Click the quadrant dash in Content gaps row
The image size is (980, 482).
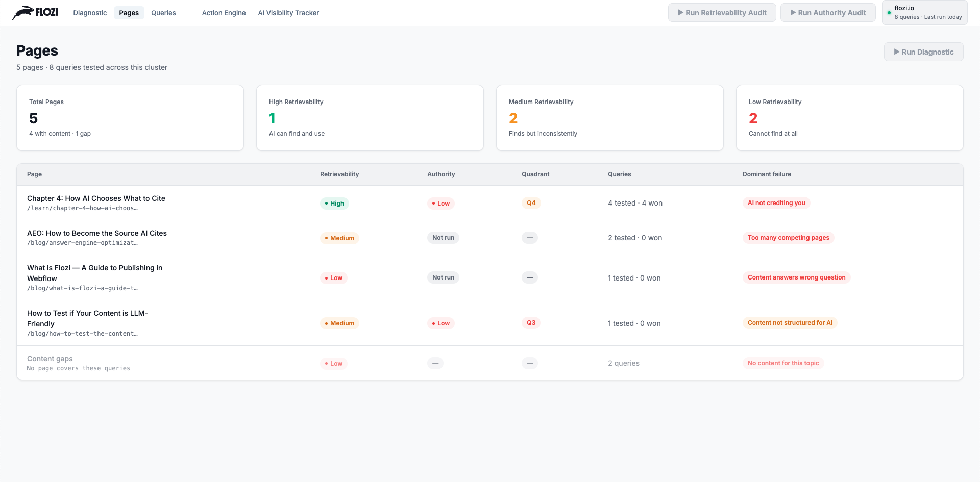530,363
